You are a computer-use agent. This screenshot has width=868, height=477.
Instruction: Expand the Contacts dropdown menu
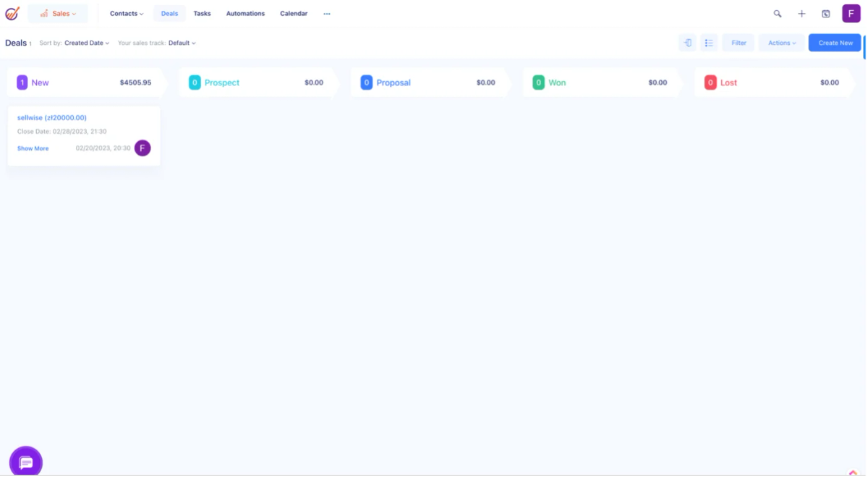127,14
